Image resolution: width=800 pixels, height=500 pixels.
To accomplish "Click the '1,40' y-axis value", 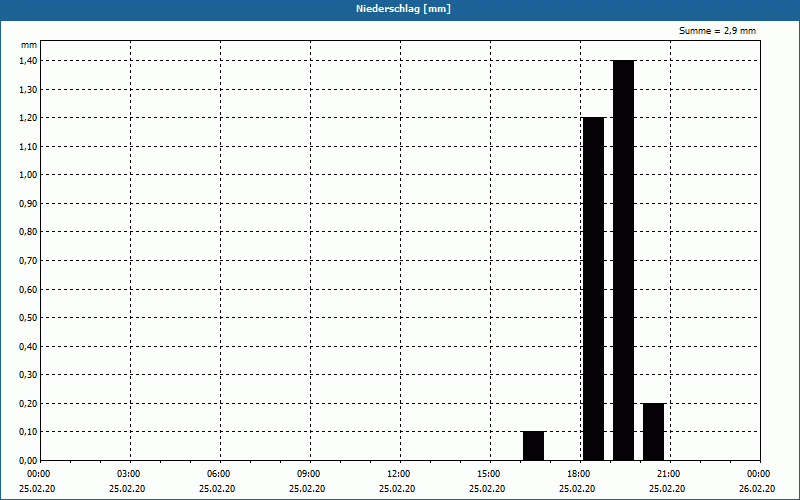I will click(28, 61).
